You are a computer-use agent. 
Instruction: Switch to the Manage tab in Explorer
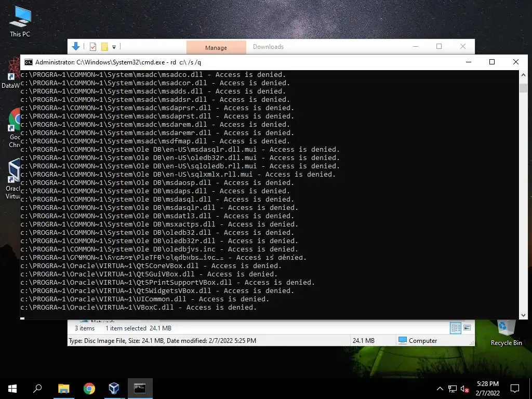[216, 47]
